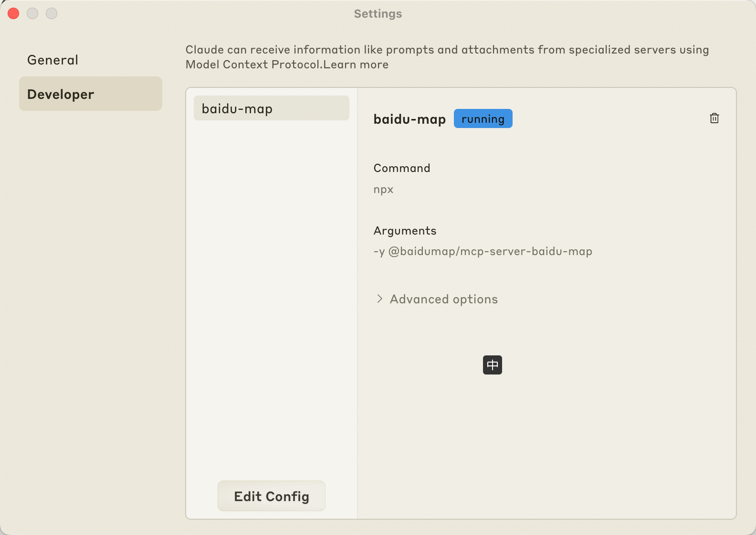Open the Learn more link
756x535 pixels.
point(356,64)
